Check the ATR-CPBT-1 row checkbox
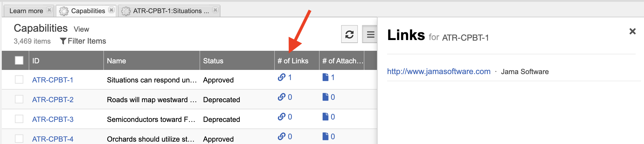 pyautogui.click(x=19, y=79)
